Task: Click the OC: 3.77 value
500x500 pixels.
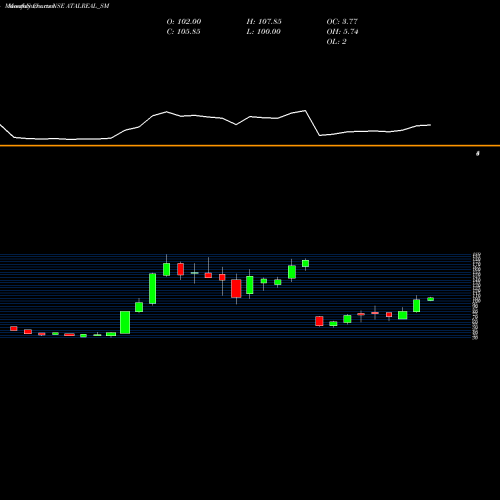Action: pyautogui.click(x=342, y=22)
